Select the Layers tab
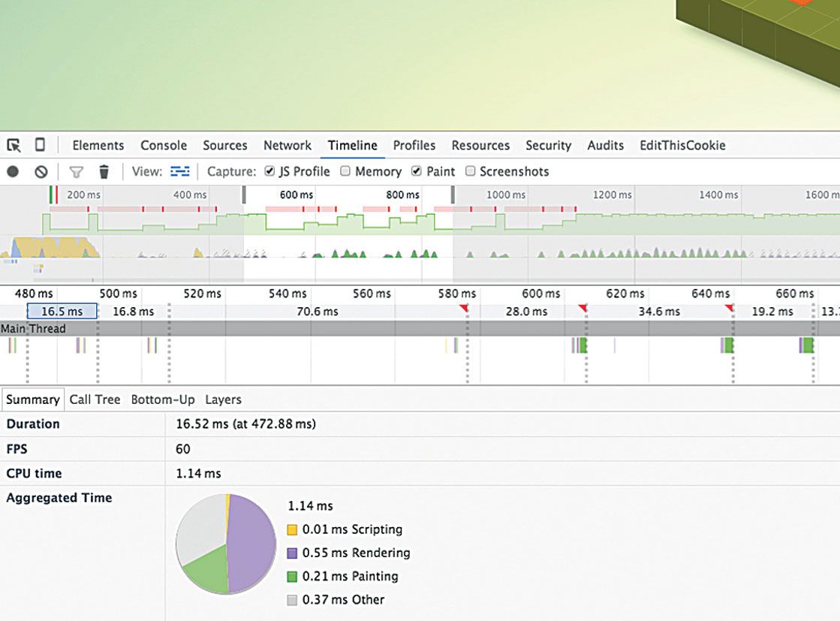Image resolution: width=840 pixels, height=621 pixels. [x=223, y=399]
